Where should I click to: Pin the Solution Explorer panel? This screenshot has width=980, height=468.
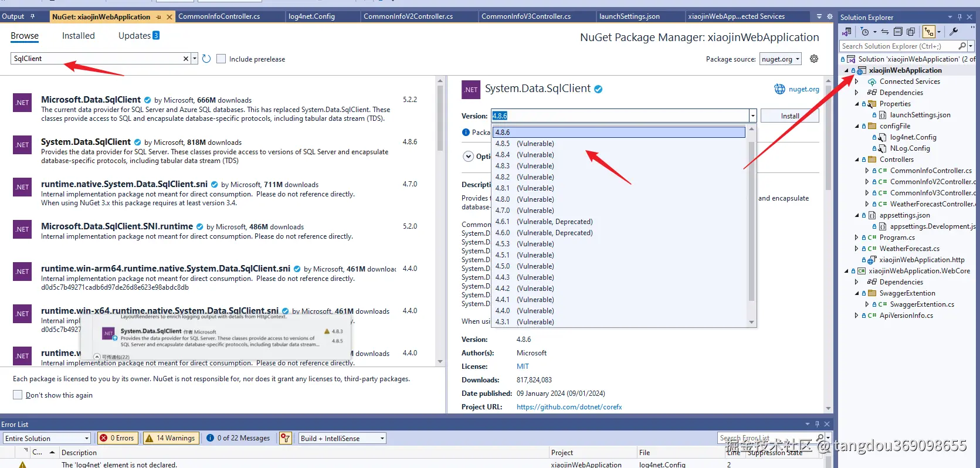point(959,17)
